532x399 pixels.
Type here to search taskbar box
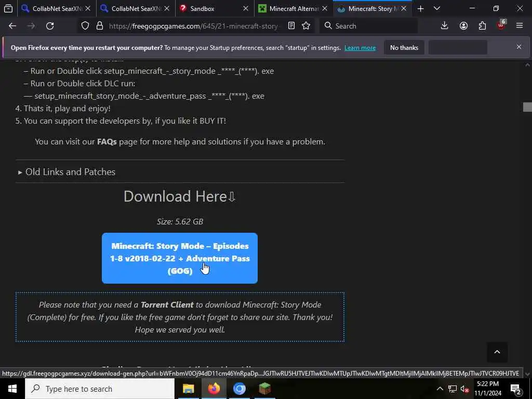click(x=100, y=389)
